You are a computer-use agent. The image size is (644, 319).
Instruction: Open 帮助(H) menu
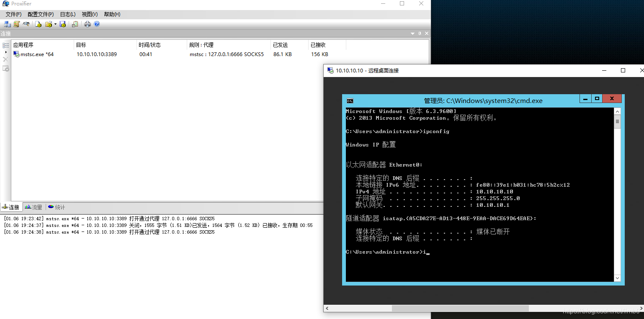pos(112,14)
